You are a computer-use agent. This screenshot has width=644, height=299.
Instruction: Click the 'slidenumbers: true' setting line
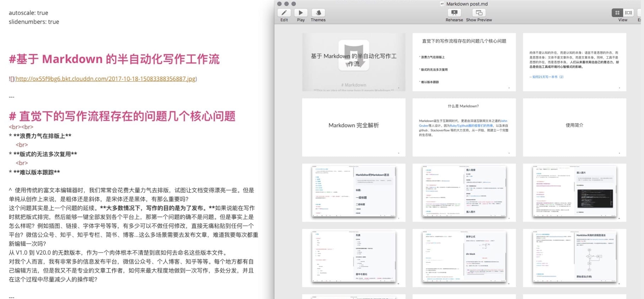pyautogui.click(x=34, y=22)
